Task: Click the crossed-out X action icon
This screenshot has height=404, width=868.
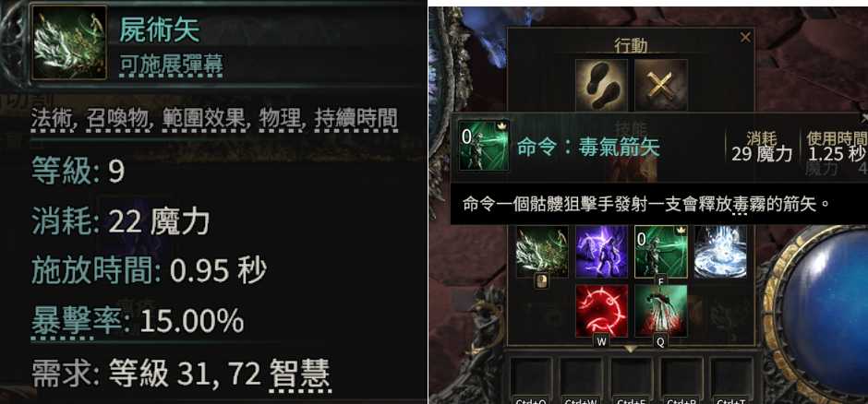Action: point(661,85)
